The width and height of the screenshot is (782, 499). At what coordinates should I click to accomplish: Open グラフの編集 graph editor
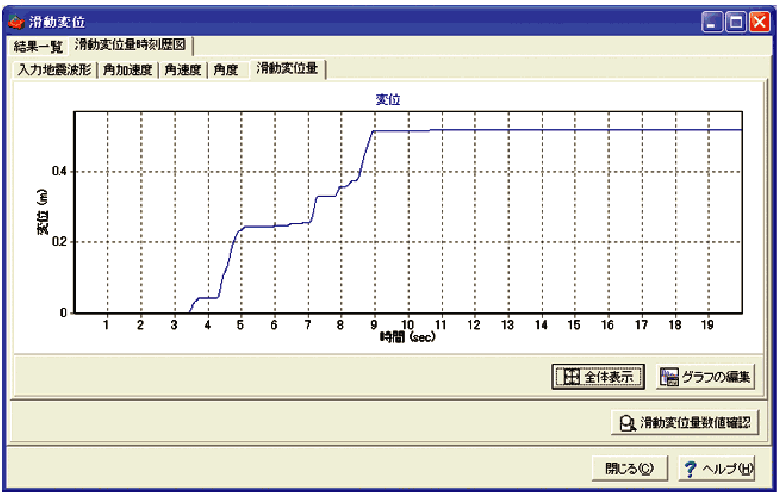(x=705, y=377)
